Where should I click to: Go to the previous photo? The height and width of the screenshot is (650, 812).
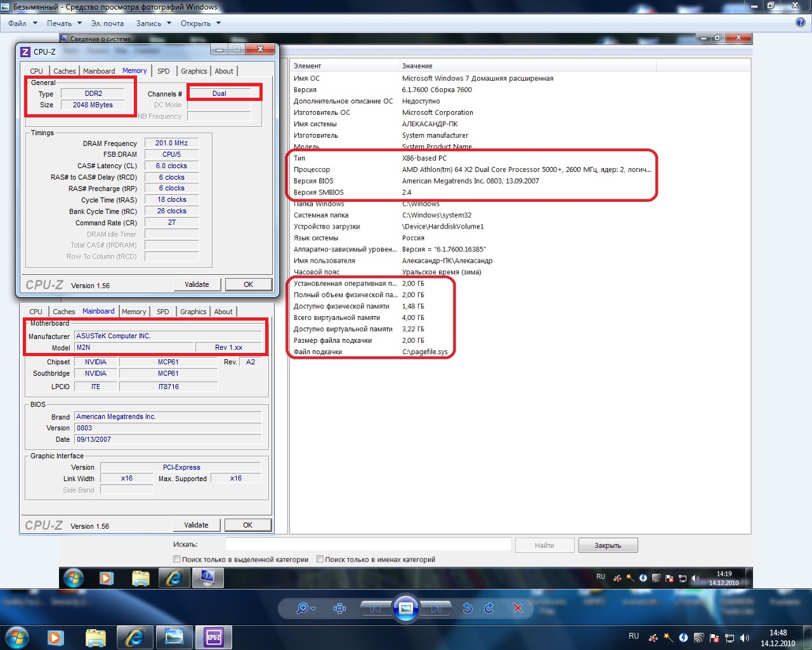pyautogui.click(x=376, y=608)
